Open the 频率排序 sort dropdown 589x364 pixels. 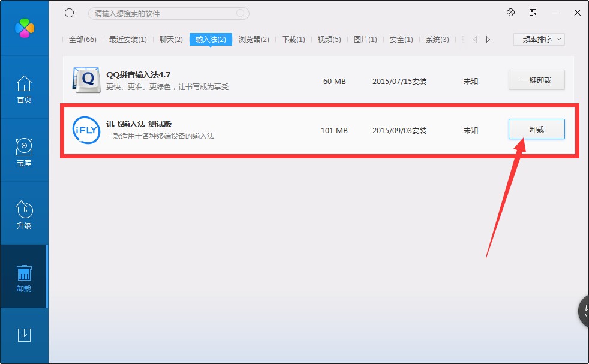pos(539,39)
